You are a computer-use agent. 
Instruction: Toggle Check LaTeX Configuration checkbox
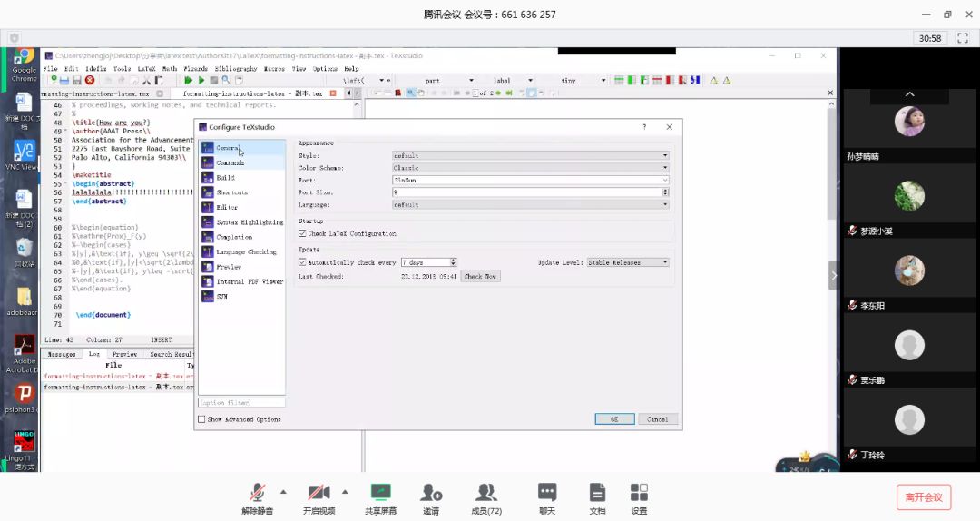pyautogui.click(x=303, y=233)
